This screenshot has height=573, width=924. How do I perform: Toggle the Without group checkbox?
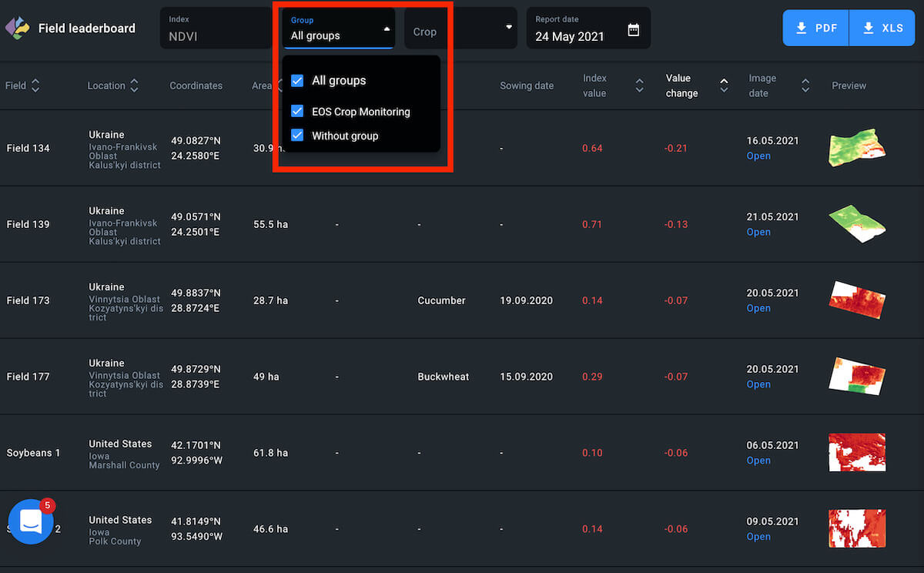tap(297, 136)
